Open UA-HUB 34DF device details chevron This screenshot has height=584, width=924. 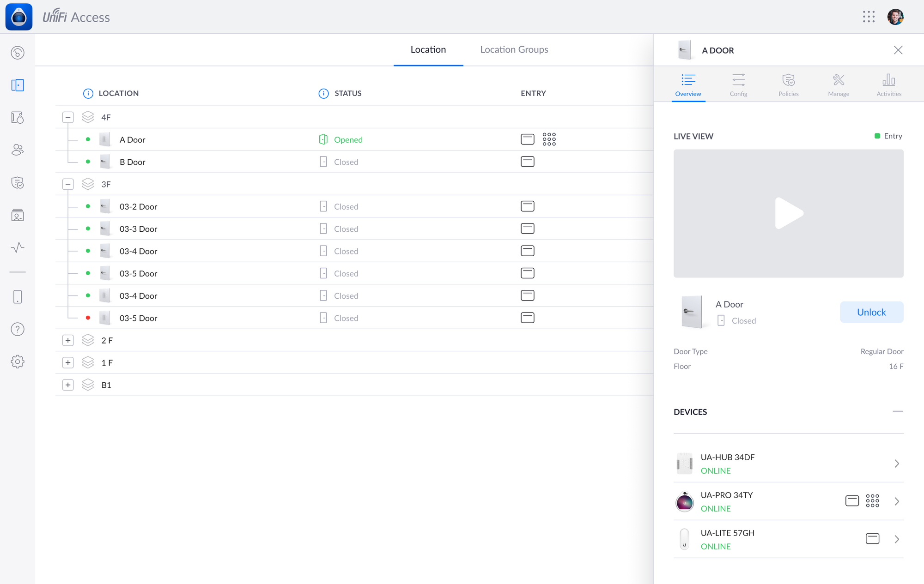[896, 464]
